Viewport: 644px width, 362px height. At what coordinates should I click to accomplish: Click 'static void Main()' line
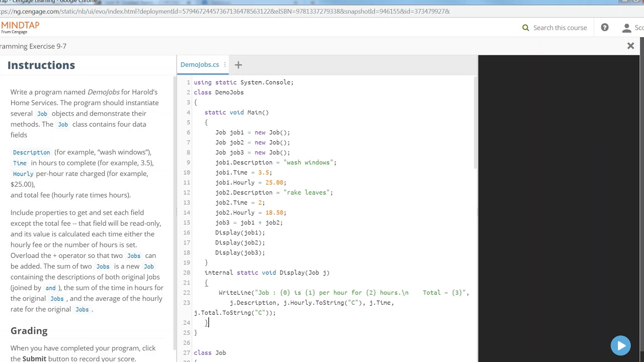click(x=236, y=112)
